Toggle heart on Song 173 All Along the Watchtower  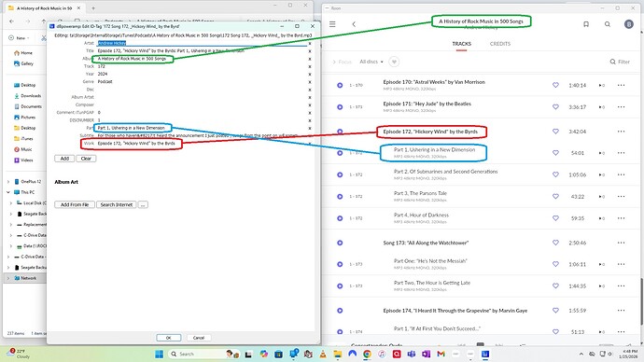[555, 243]
